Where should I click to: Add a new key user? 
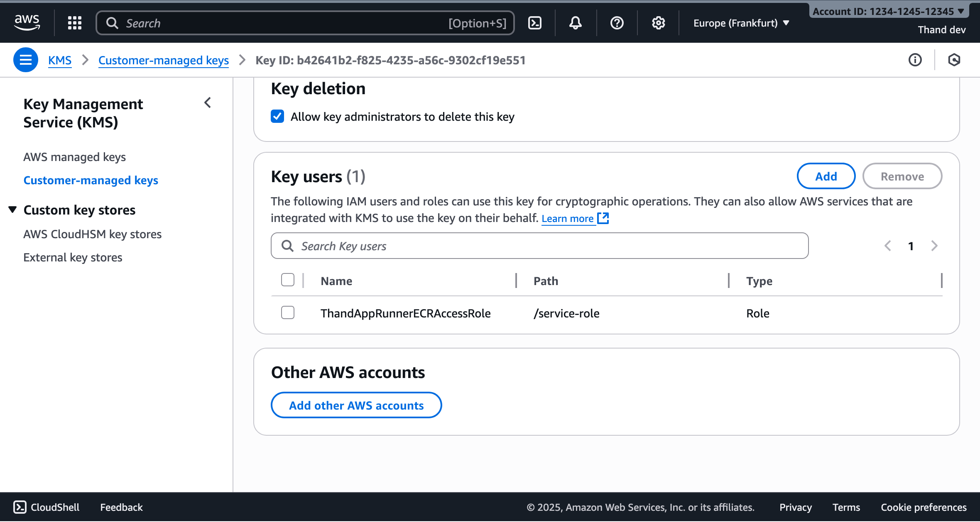tap(825, 176)
